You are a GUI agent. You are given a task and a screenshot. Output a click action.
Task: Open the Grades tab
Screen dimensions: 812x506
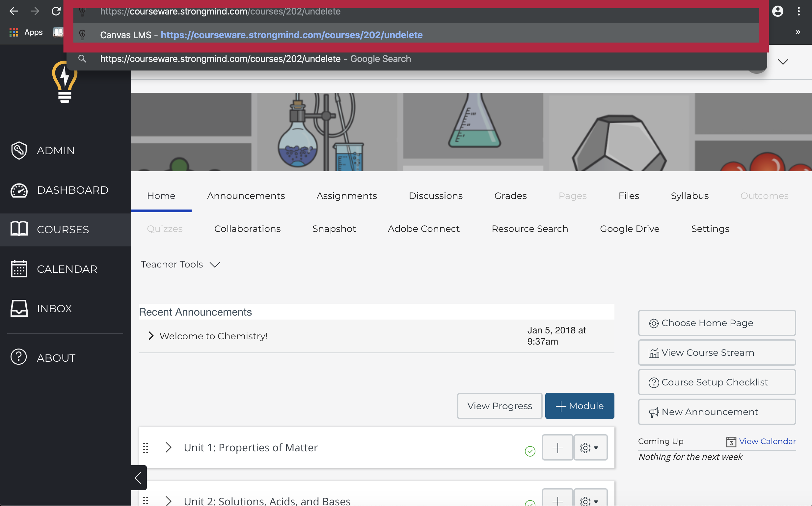pyautogui.click(x=511, y=196)
